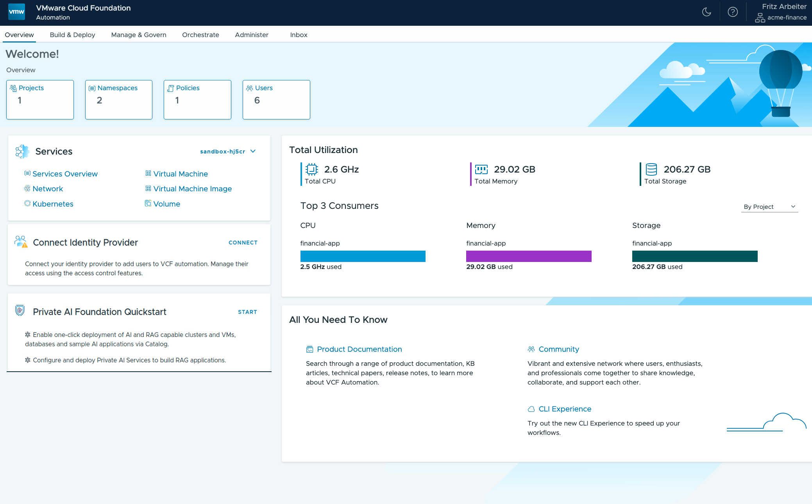Click the help question mark icon
The image size is (812, 504).
pyautogui.click(x=733, y=12)
